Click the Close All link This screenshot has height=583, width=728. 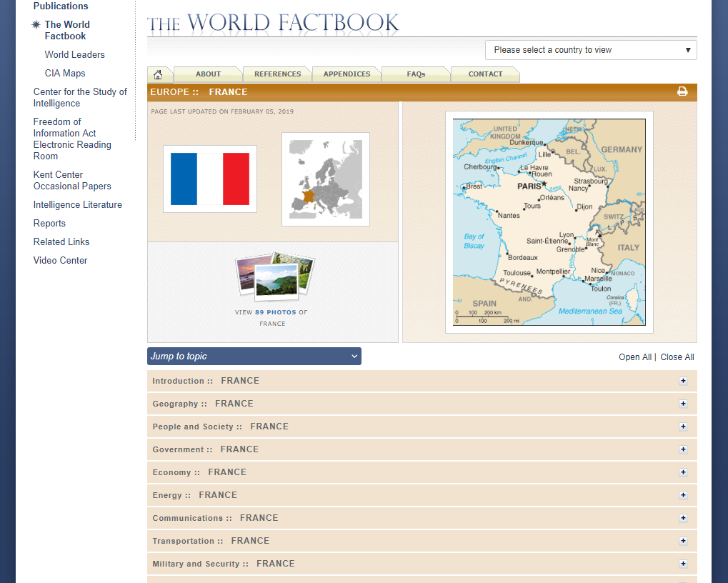click(677, 357)
